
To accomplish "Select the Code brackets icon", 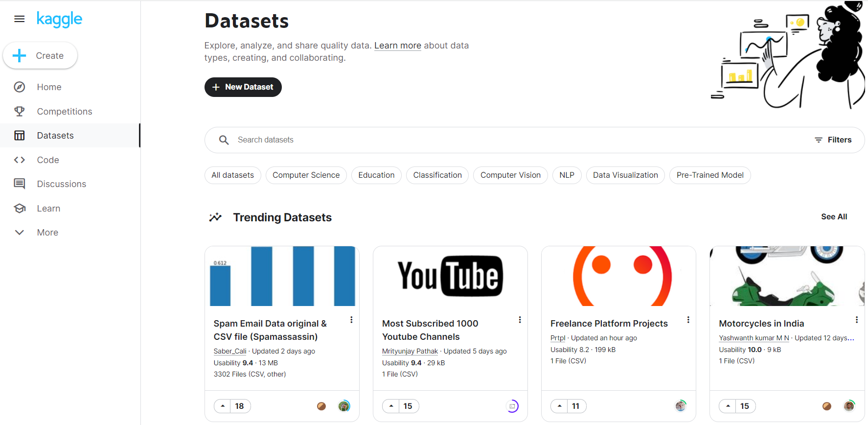I will [x=20, y=160].
